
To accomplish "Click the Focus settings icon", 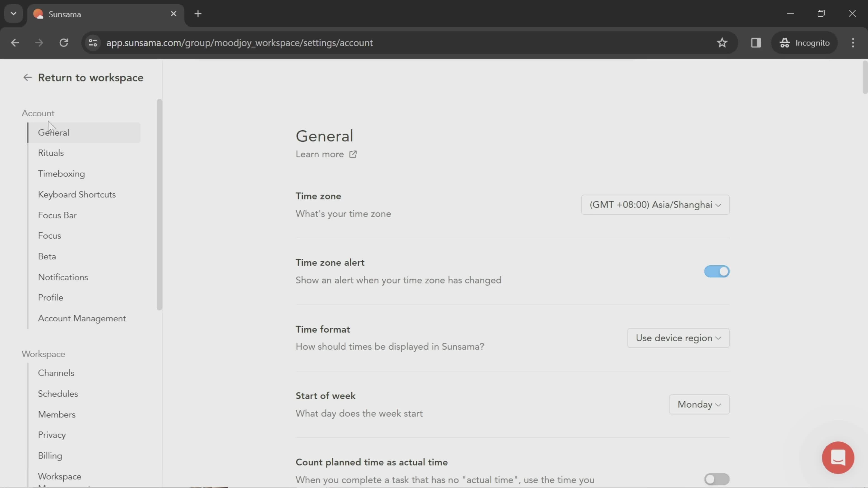I will (x=50, y=236).
